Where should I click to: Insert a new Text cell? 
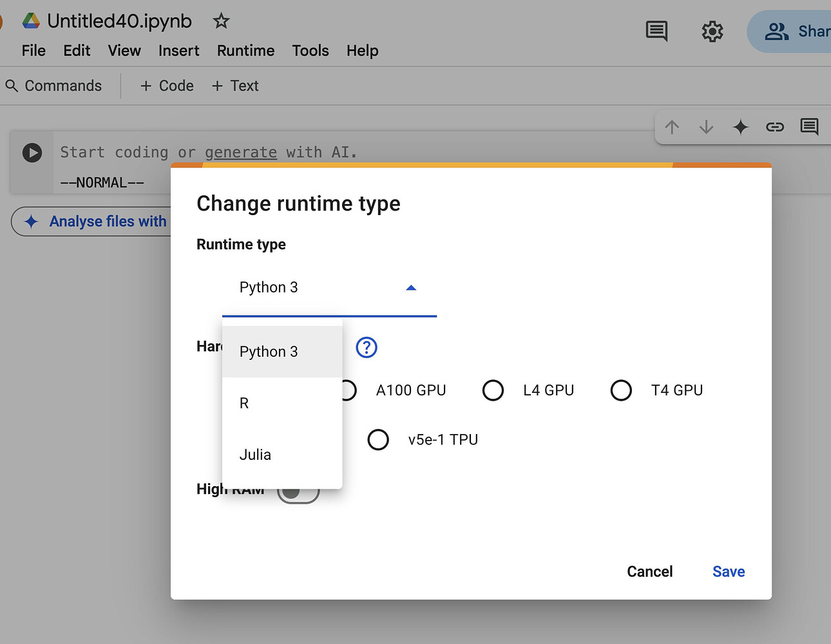234,85
